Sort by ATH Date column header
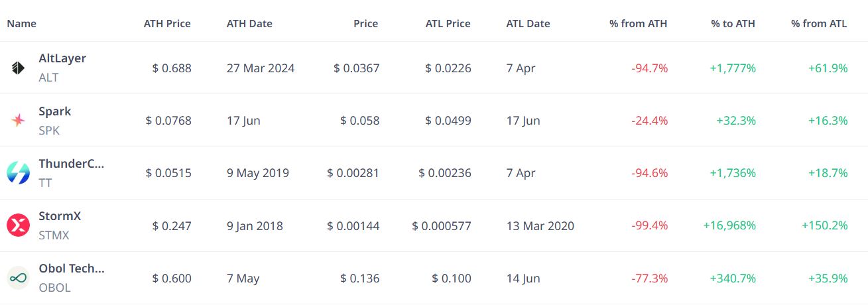This screenshot has width=868, height=305. (x=249, y=23)
